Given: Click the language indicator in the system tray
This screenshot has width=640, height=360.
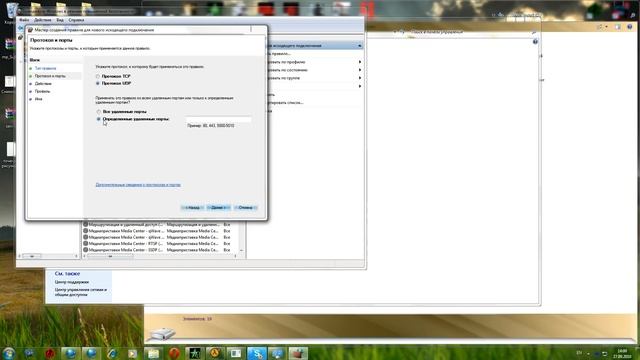Looking at the screenshot, I should tap(579, 353).
